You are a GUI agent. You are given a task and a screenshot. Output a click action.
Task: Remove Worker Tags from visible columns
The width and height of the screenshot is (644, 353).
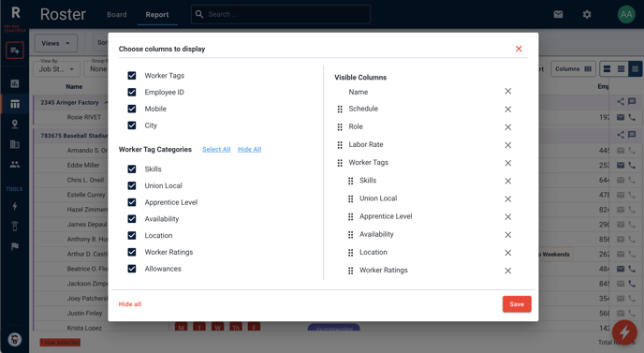pyautogui.click(x=507, y=163)
